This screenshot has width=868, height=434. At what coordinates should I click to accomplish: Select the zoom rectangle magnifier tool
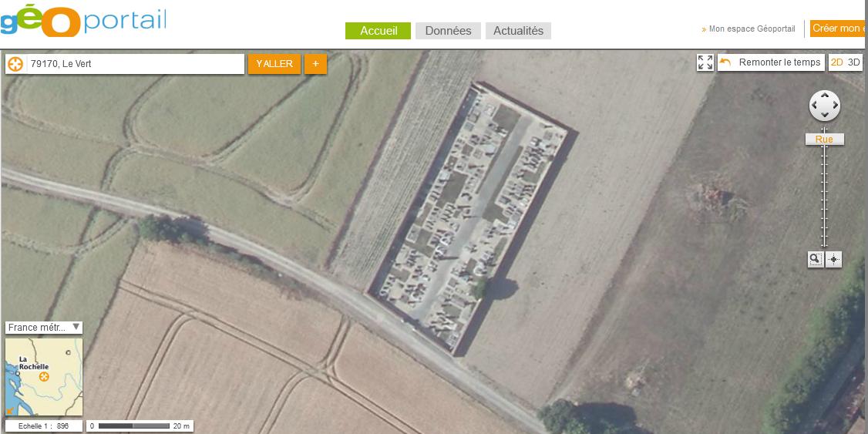coord(816,259)
